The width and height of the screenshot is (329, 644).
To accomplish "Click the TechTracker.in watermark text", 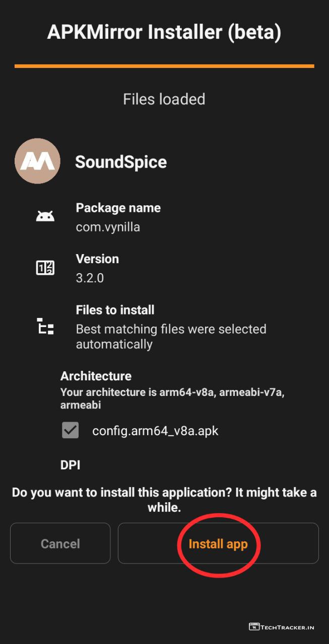I will (x=287, y=627).
